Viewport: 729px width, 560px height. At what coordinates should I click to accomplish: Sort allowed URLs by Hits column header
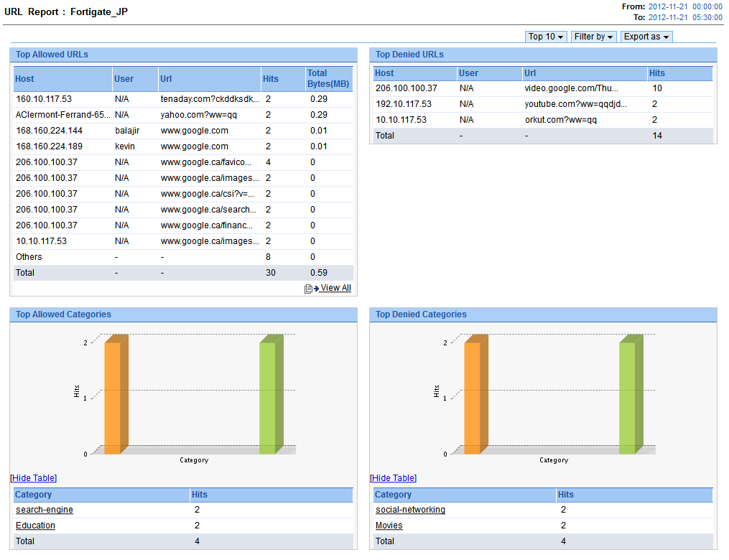(x=271, y=79)
